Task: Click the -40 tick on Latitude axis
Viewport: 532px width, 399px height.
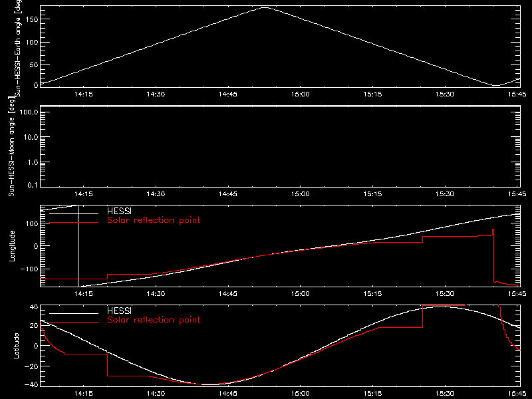Action: [31, 385]
